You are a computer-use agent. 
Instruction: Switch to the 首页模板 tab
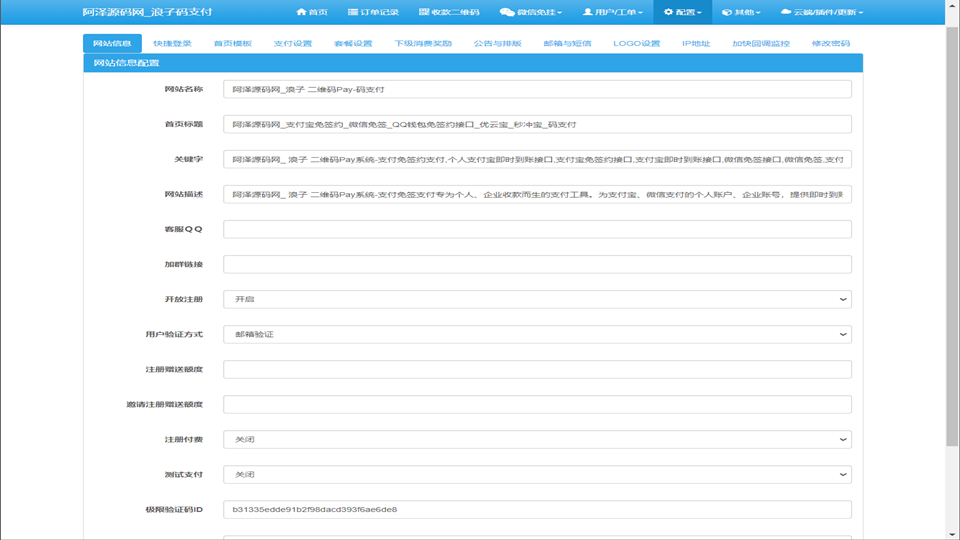coord(233,43)
